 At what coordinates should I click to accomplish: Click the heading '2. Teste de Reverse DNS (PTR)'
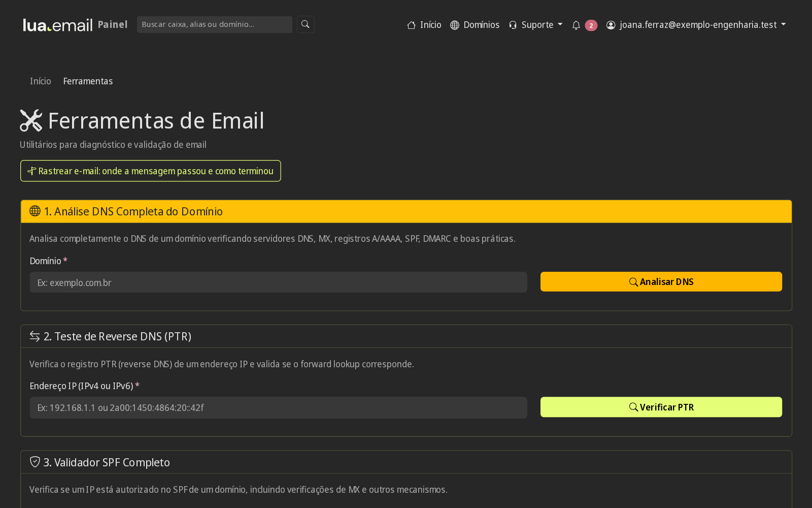[118, 336]
